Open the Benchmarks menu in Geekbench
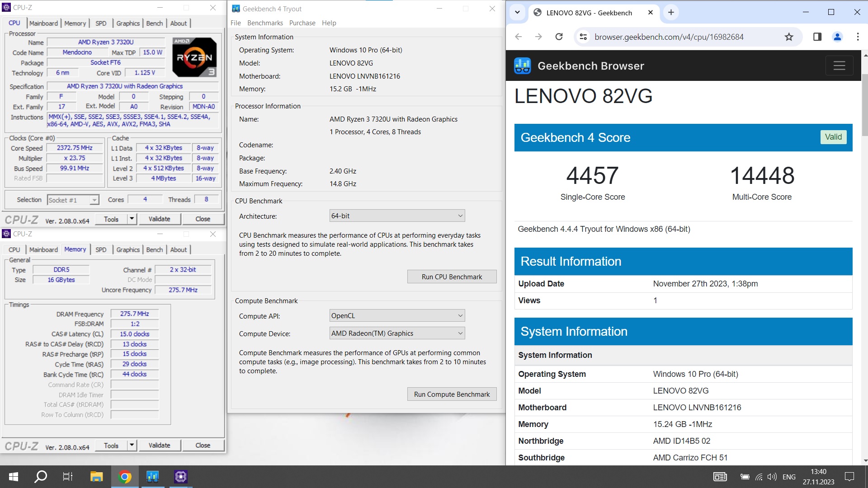Screen dimensions: 868x488 click(x=265, y=23)
